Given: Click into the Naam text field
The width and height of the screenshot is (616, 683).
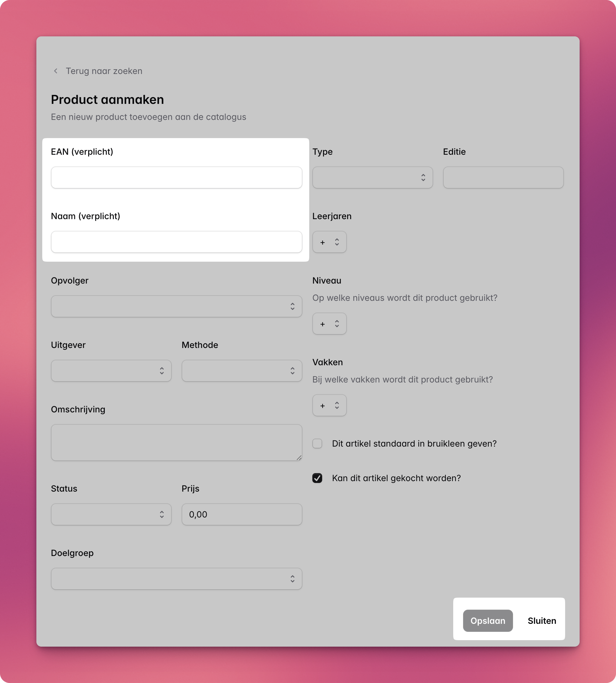Looking at the screenshot, I should pos(176,242).
